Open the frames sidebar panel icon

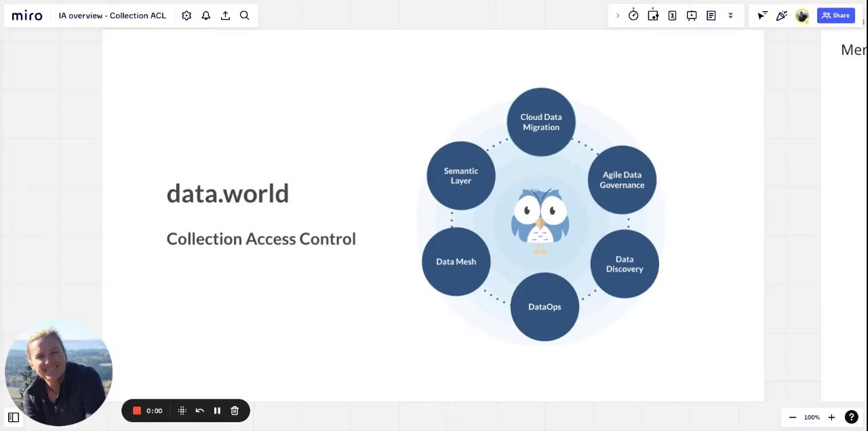click(x=14, y=417)
